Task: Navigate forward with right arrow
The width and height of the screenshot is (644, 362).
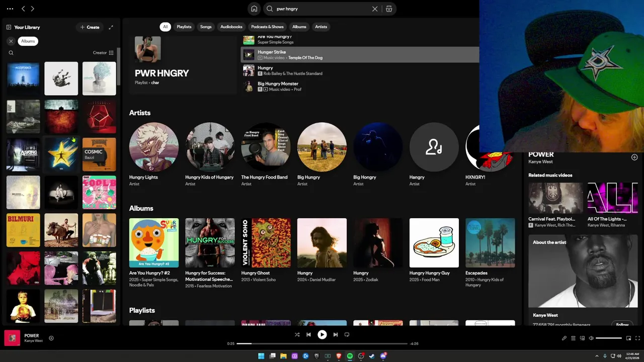Action: click(32, 9)
